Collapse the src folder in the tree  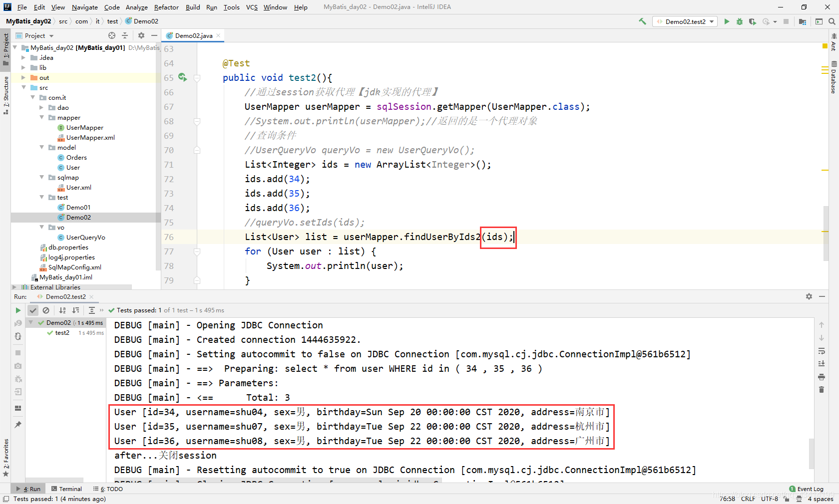coord(23,87)
